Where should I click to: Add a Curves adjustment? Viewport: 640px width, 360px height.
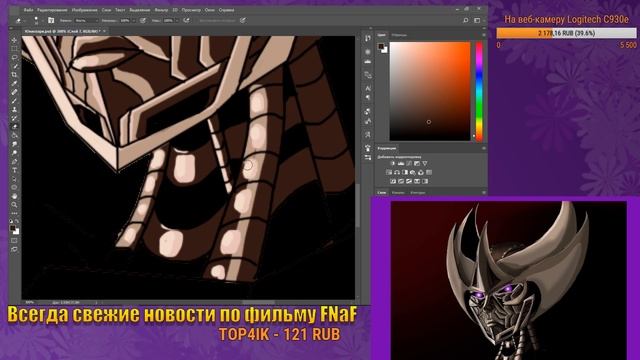pos(409,163)
